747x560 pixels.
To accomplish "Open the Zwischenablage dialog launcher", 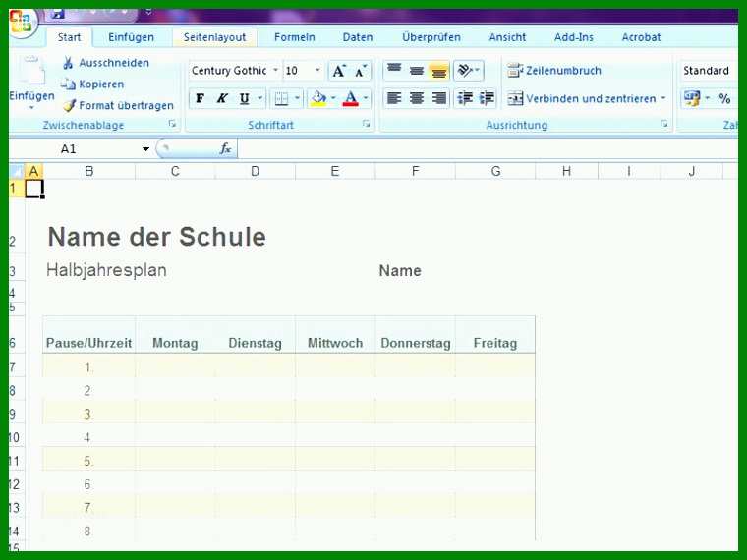I will point(172,124).
